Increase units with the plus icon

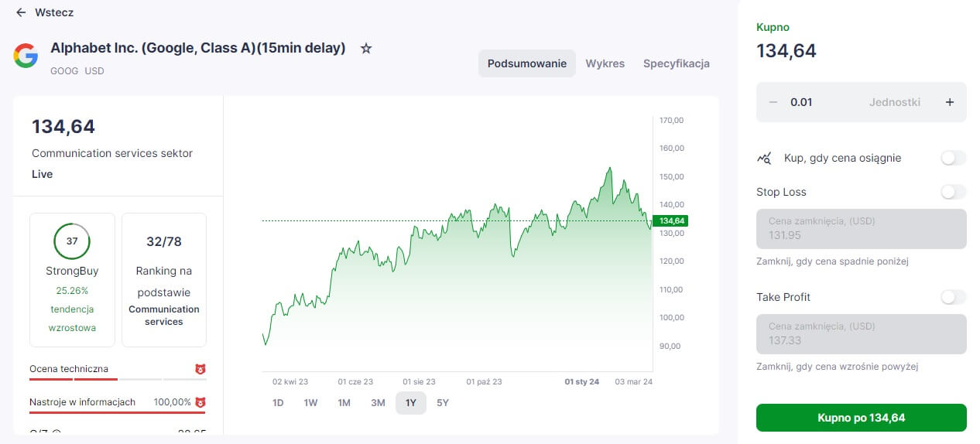950,102
